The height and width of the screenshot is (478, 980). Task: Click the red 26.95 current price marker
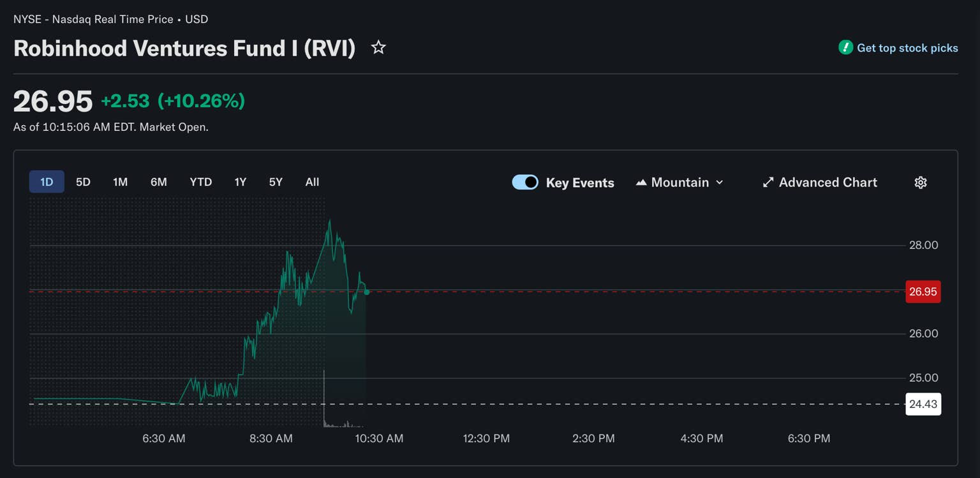point(923,292)
